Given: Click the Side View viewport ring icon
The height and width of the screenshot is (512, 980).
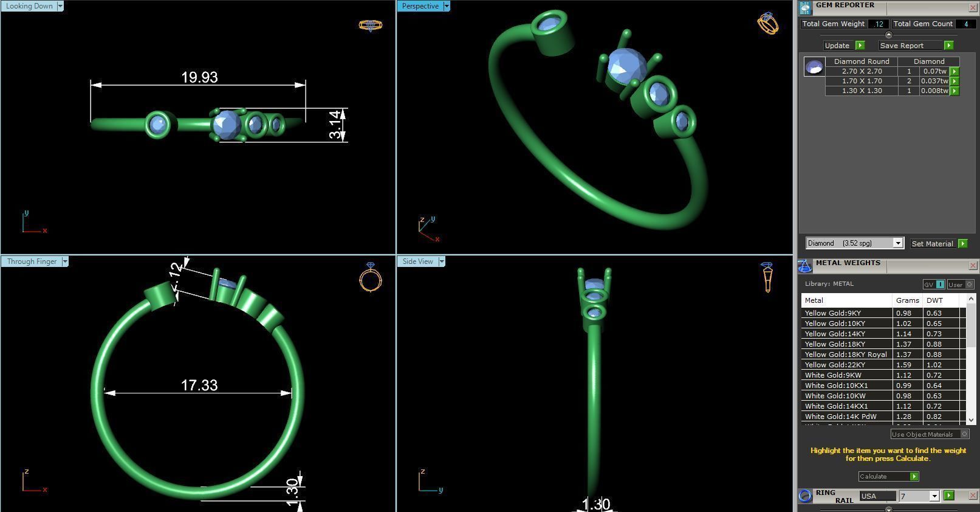Looking at the screenshot, I should pos(767,277).
